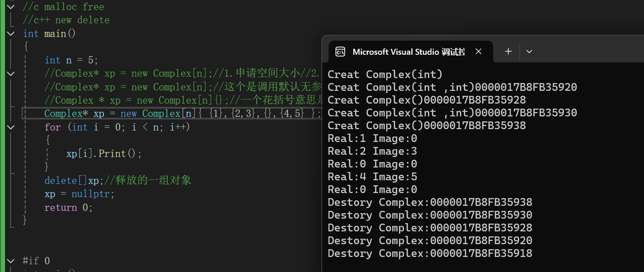Viewport: 644px width, 272px height.
Task: Expand the #if 0 region at bottom
Action: click(x=11, y=260)
